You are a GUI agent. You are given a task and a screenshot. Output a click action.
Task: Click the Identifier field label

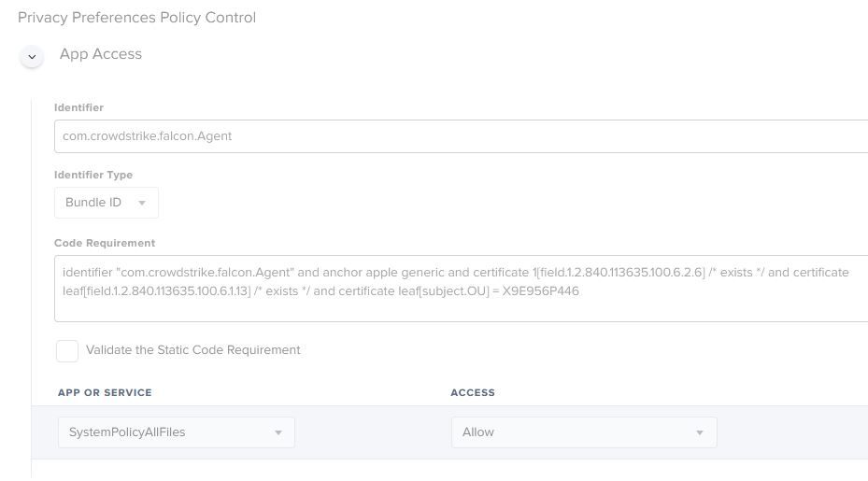[78, 107]
